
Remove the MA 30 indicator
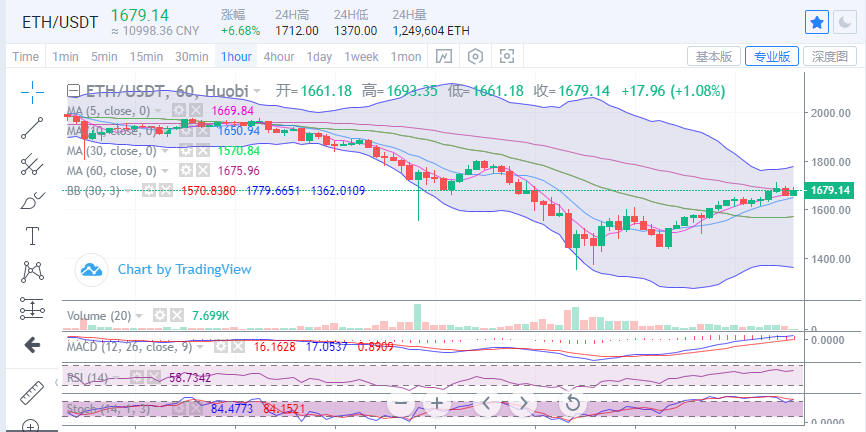coord(203,150)
